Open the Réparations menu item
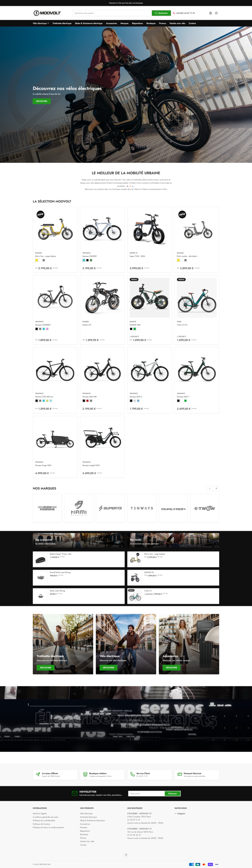The image size is (252, 868). coord(137,23)
